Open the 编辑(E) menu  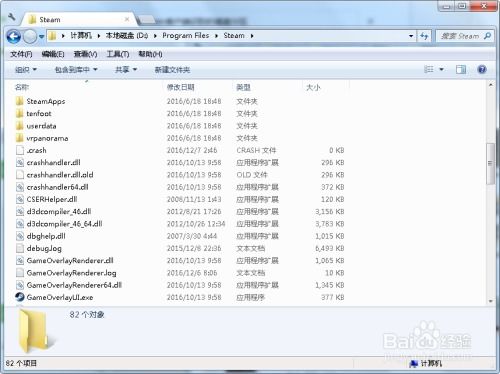tap(53, 54)
